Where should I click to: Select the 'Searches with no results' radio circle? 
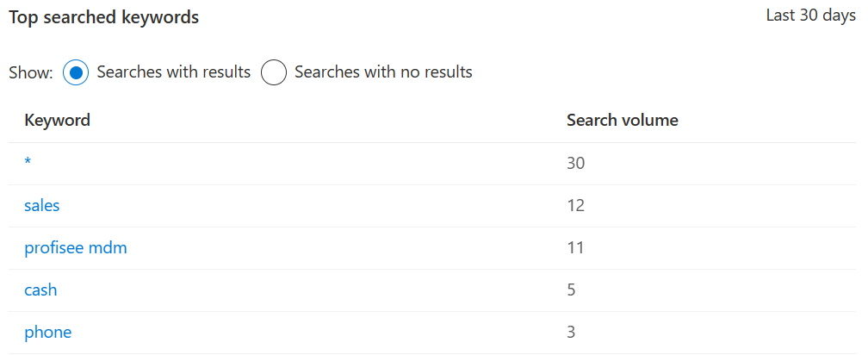(x=274, y=72)
